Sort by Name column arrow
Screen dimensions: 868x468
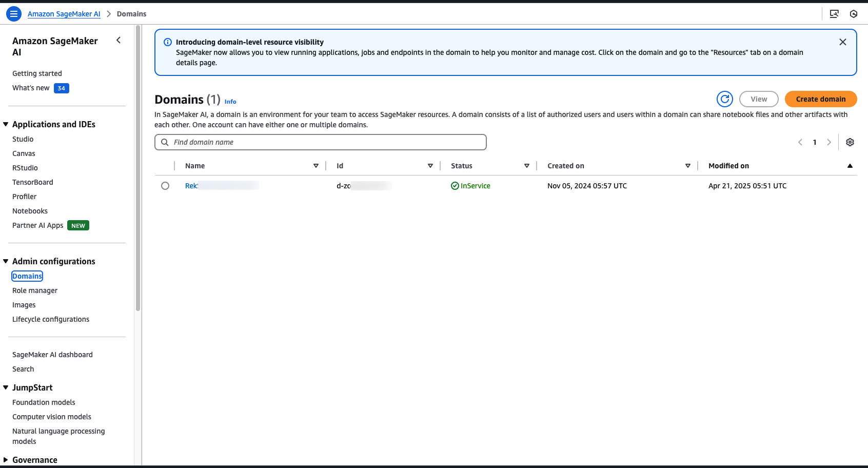click(316, 166)
